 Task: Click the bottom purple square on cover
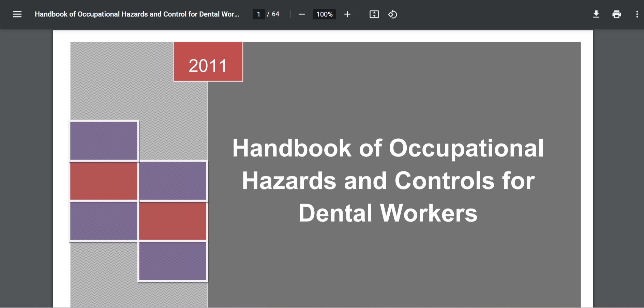point(173,261)
